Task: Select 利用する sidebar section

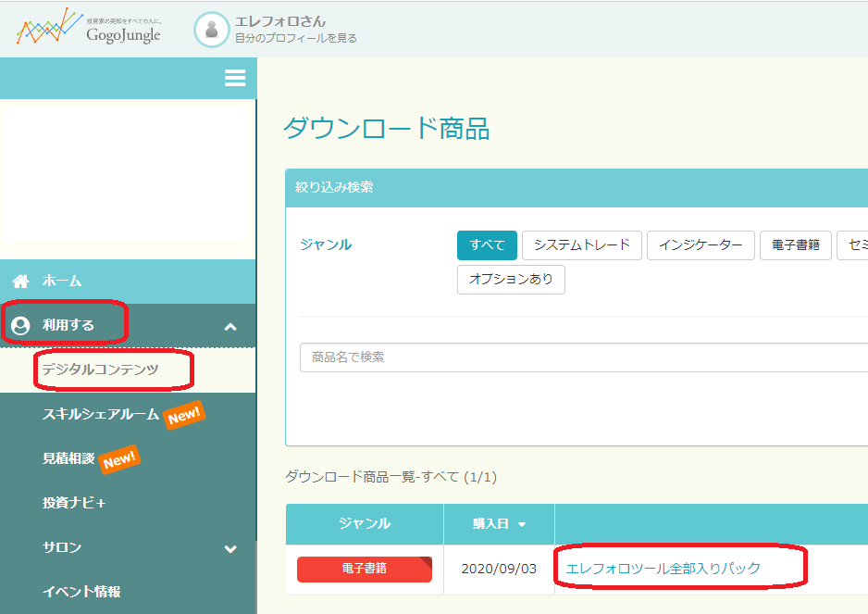Action: (68, 325)
